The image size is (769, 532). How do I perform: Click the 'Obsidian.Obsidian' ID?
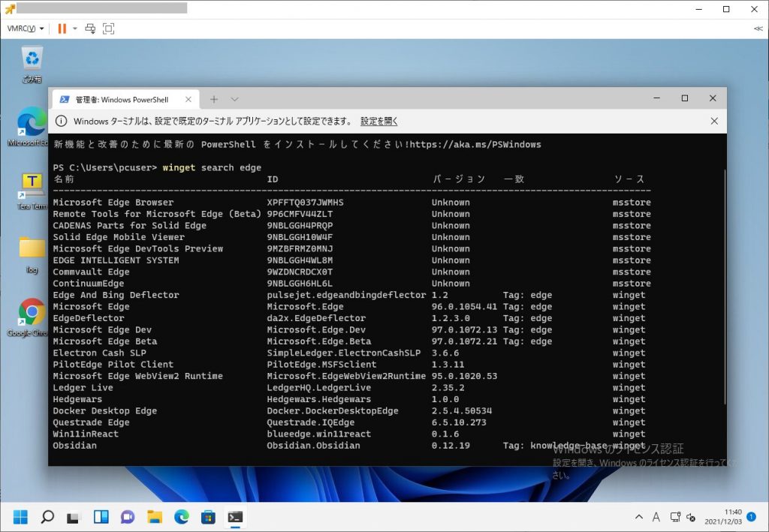point(313,446)
